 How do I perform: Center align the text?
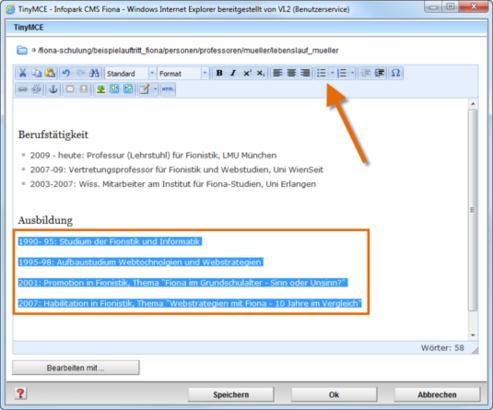click(291, 73)
